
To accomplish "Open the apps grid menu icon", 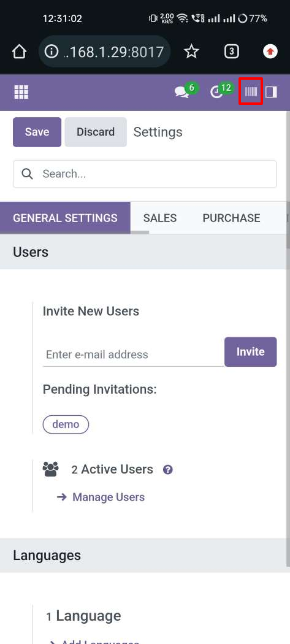I will (x=21, y=92).
